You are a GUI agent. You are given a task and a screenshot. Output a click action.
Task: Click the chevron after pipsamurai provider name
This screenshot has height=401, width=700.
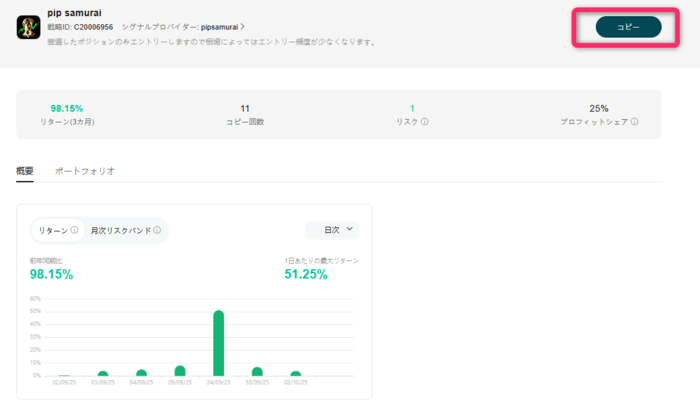pos(243,27)
